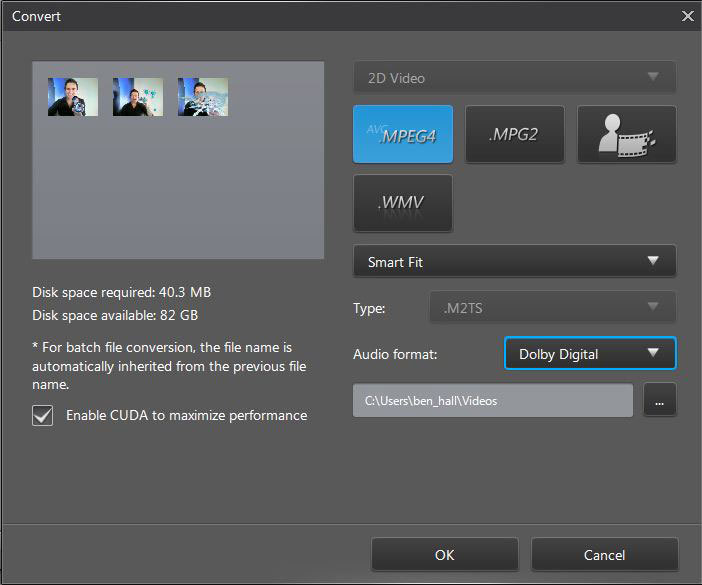Image resolution: width=702 pixels, height=585 pixels.
Task: Open the 2D Video dropdown
Action: click(514, 77)
